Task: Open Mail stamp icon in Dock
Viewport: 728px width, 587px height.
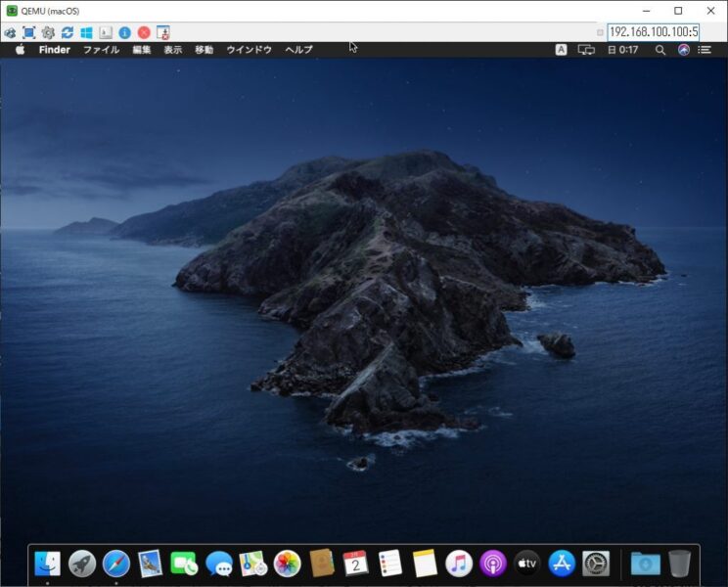Action: (x=150, y=564)
